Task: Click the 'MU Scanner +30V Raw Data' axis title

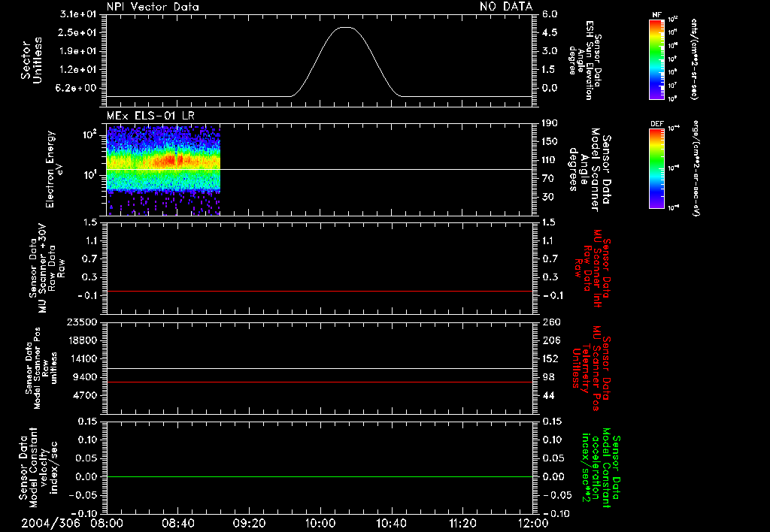Action: tap(47, 268)
